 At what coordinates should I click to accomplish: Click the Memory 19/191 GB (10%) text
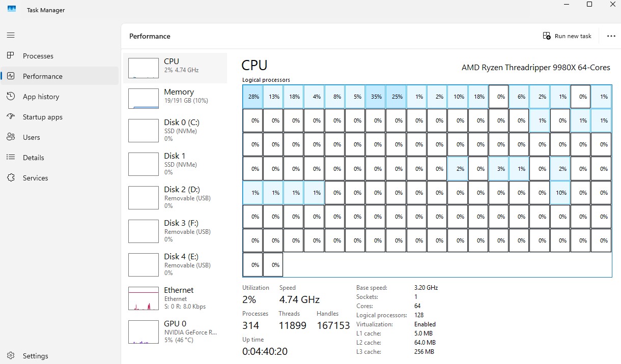[x=186, y=101]
